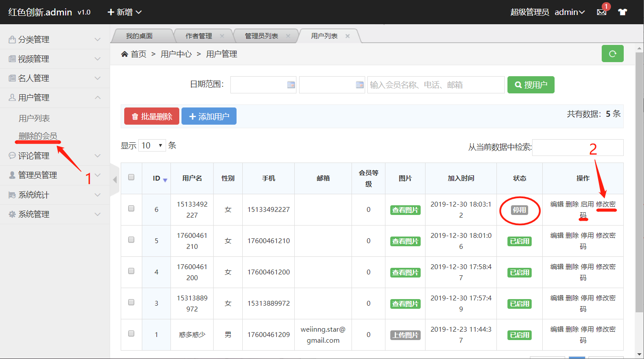The height and width of the screenshot is (359, 644).
Task: Click 启用 link for user ID 6
Action: [x=587, y=204]
